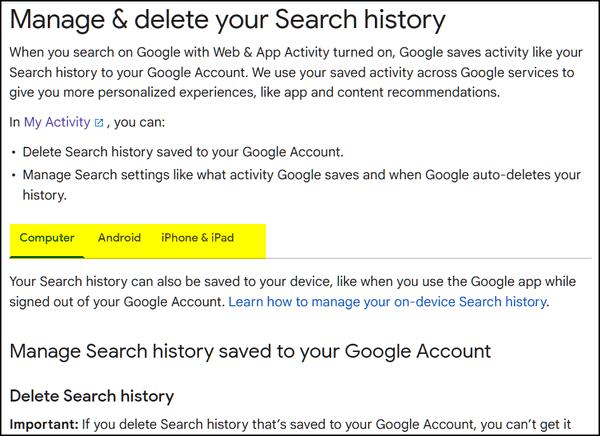600x436 pixels.
Task: Switch to the iPhone & iPad tab
Action: click(197, 238)
